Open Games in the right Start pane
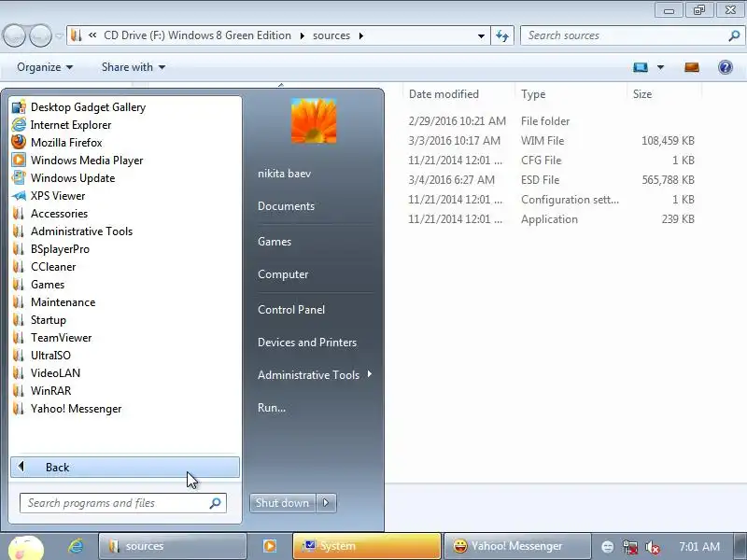This screenshot has height=560, width=747. [275, 242]
